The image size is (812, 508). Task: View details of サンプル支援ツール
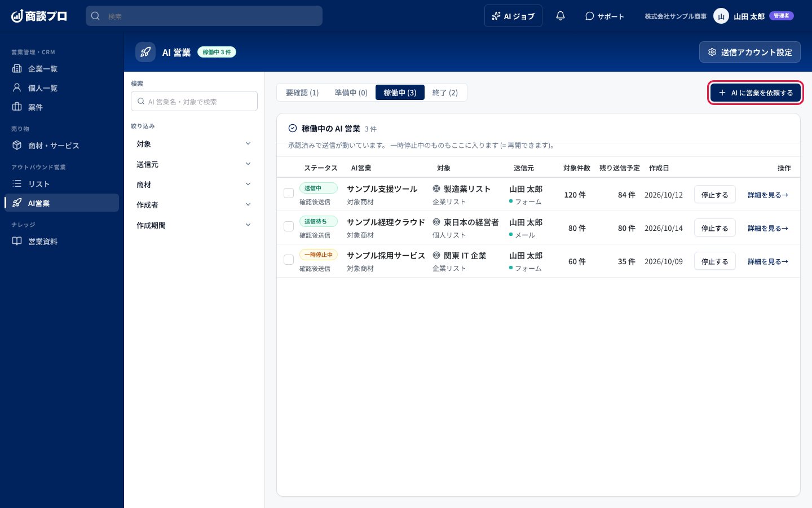point(768,195)
